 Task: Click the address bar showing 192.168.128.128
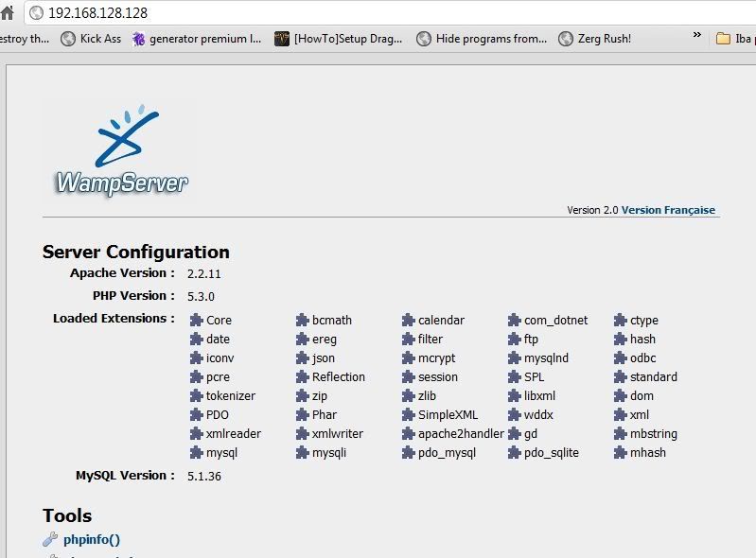coord(378,13)
